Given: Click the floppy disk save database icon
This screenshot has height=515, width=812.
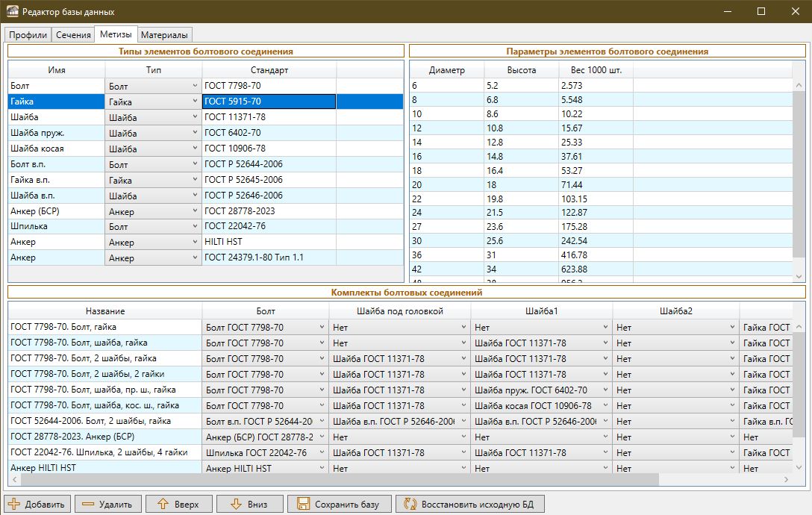Looking at the screenshot, I should pyautogui.click(x=302, y=504).
